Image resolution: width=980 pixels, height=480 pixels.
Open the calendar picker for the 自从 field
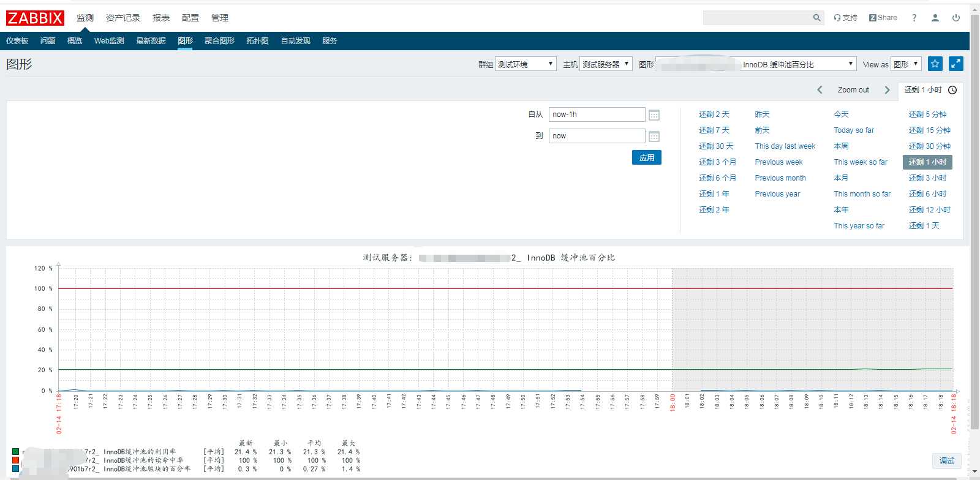pos(654,115)
